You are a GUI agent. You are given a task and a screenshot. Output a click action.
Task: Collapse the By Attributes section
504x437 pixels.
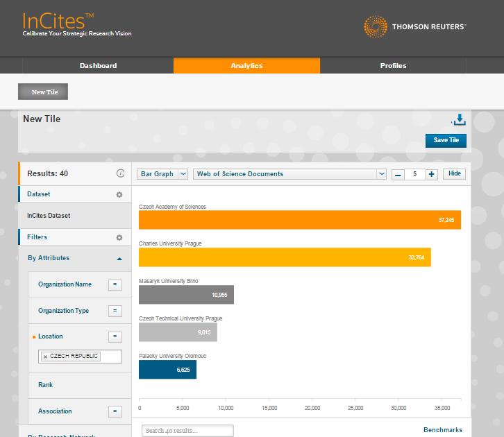coord(119,259)
